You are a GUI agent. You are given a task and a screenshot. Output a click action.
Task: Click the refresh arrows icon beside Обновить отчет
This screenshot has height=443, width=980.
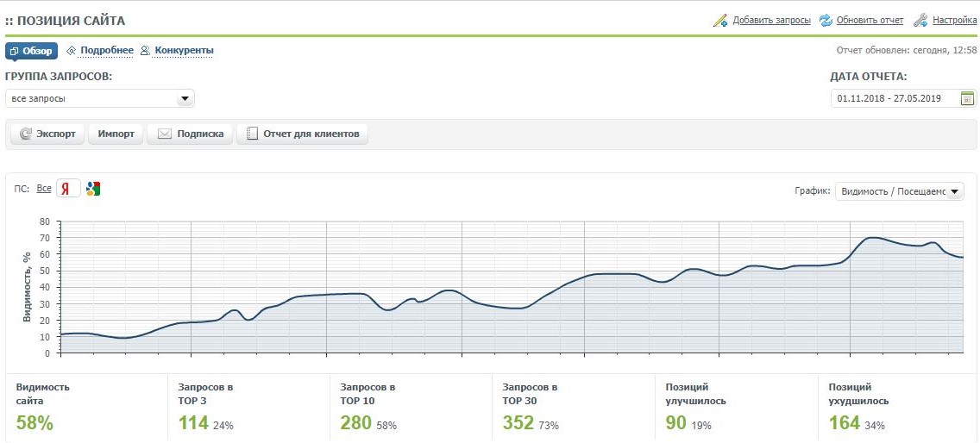coord(826,20)
